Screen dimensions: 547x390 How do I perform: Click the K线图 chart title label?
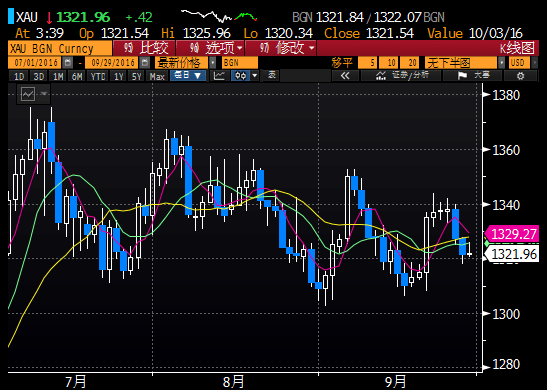point(517,48)
